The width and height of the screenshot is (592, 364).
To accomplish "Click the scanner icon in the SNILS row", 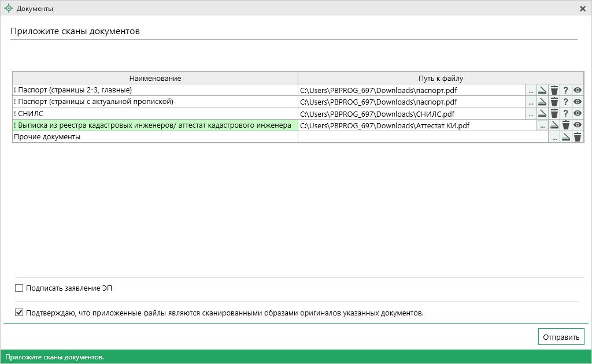I will (542, 113).
